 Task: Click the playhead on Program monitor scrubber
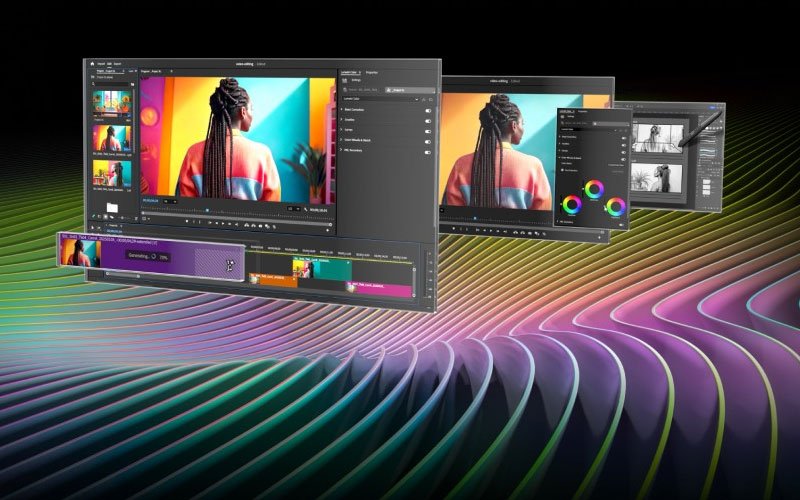tap(207, 209)
